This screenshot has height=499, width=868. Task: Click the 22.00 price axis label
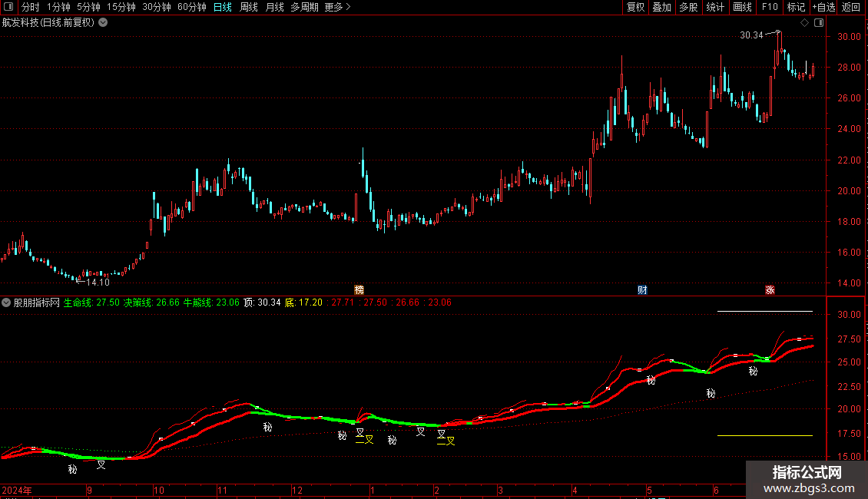point(849,160)
